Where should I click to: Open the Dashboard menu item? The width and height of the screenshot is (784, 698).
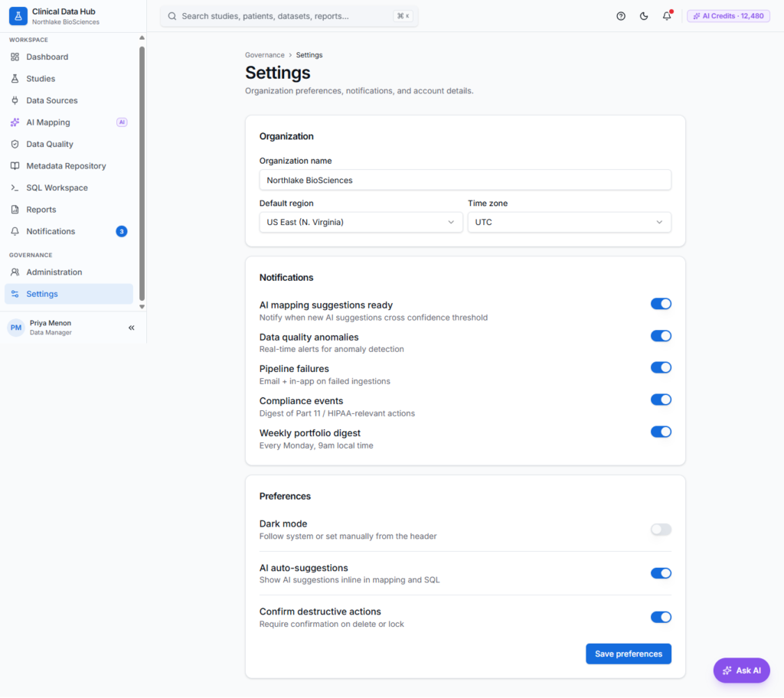coord(69,57)
